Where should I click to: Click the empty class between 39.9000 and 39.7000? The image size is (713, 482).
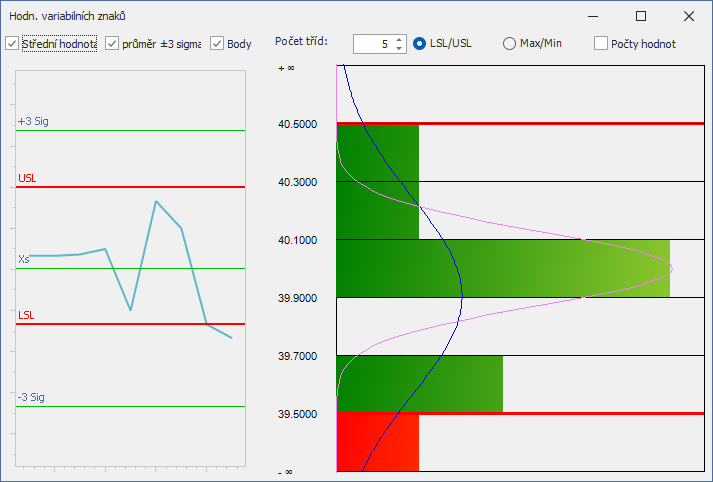tap(520, 326)
